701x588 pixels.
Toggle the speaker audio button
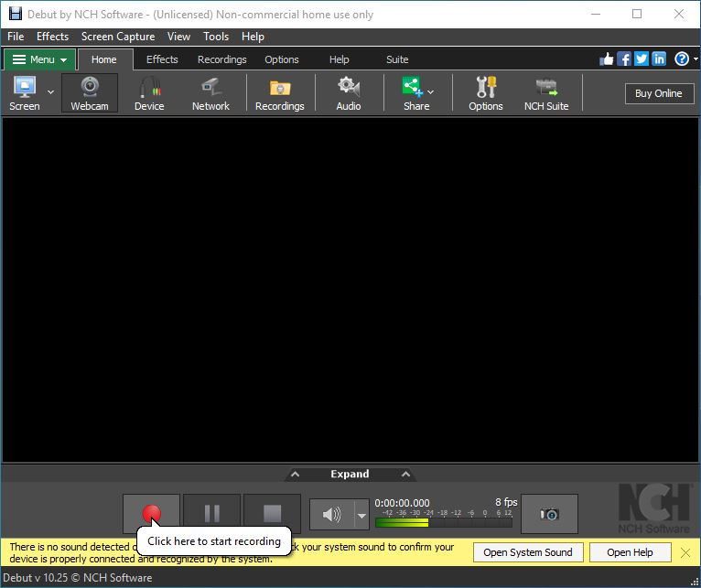(x=331, y=515)
